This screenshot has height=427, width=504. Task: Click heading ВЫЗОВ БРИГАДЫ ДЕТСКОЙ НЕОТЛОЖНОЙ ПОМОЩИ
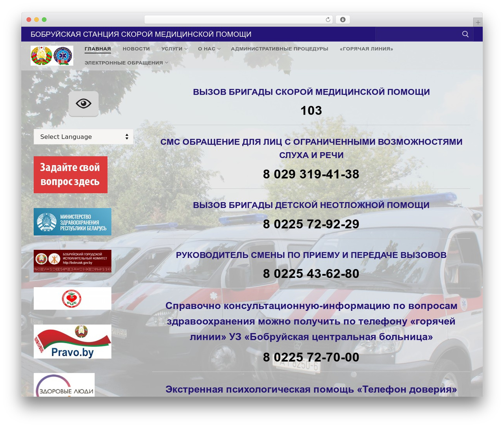pos(311,205)
